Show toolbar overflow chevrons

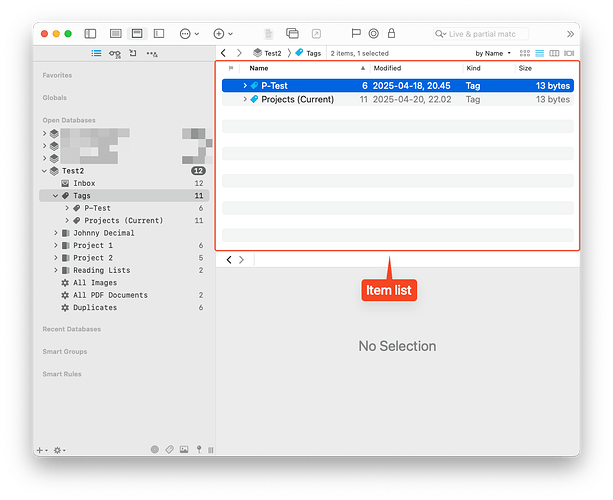click(x=570, y=34)
